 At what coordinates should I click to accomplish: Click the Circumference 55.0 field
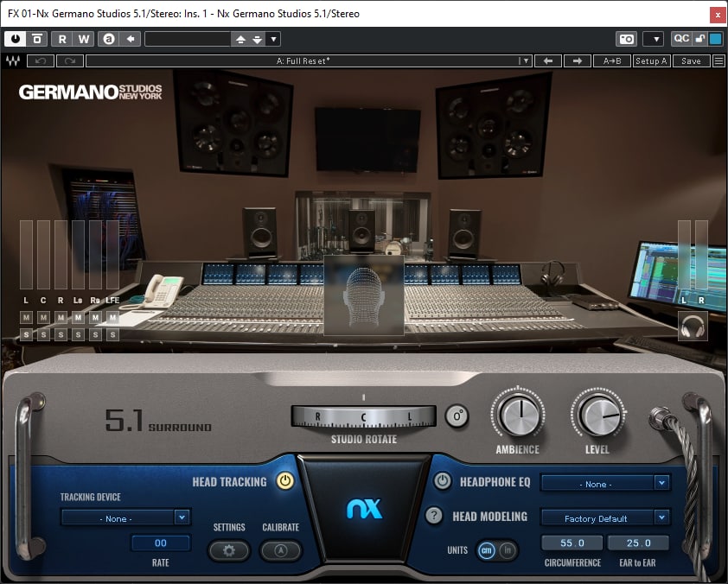point(572,543)
